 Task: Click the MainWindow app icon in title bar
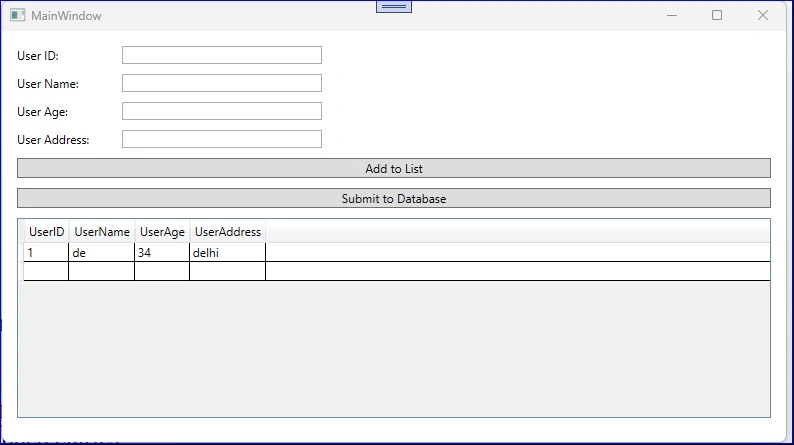[18, 16]
